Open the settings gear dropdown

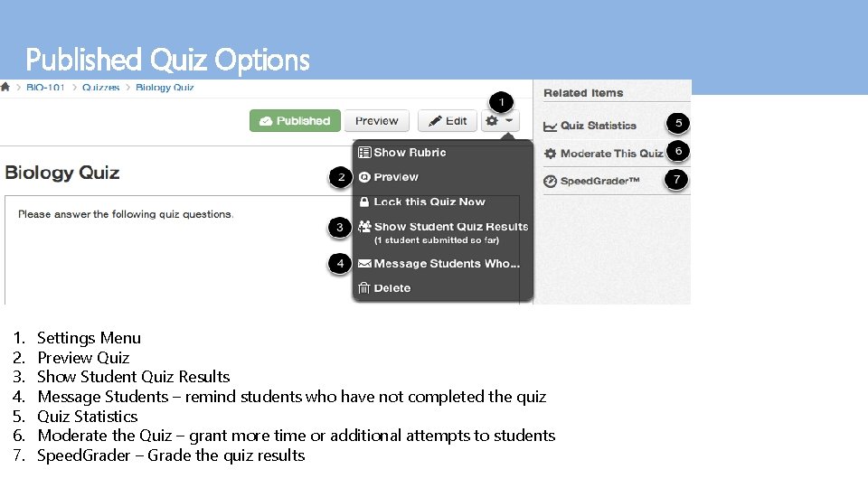coord(500,121)
